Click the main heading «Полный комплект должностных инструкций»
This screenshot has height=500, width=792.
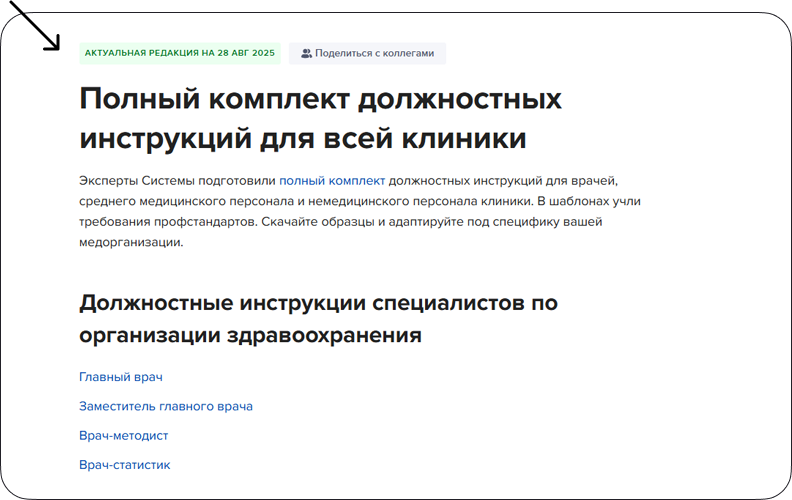pyautogui.click(x=320, y=100)
